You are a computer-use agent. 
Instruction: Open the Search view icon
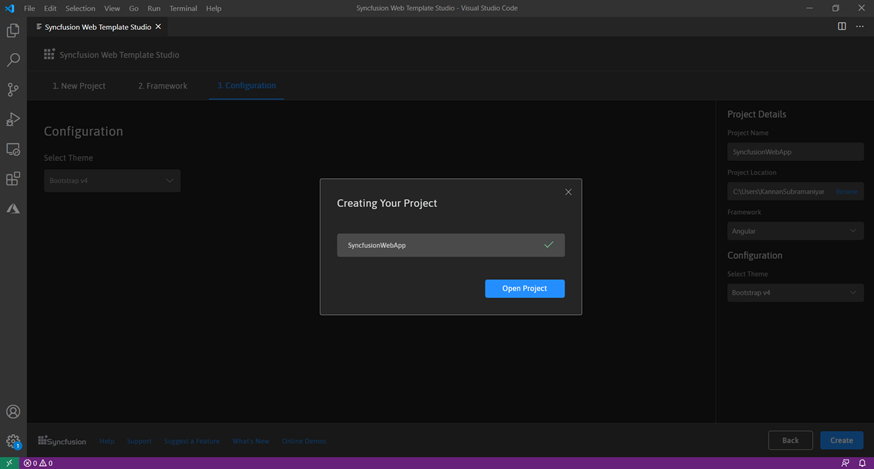(x=13, y=61)
